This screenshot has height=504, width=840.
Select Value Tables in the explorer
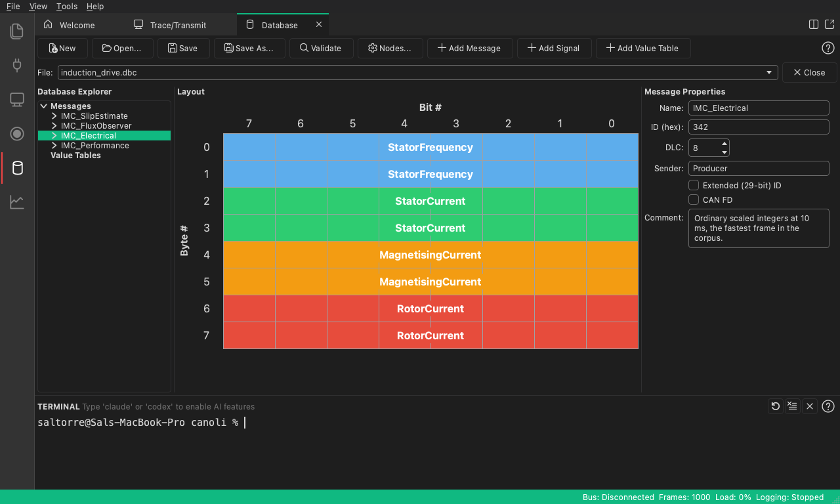75,155
